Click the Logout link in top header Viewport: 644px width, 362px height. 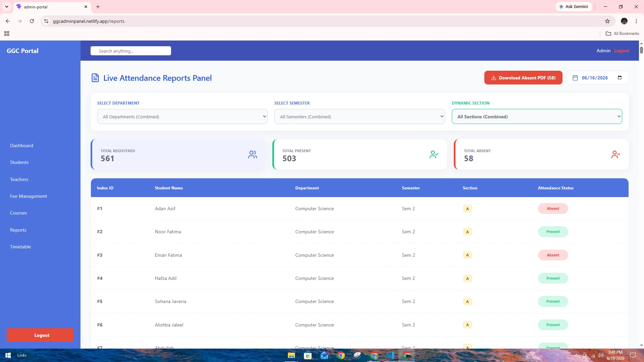point(622,51)
